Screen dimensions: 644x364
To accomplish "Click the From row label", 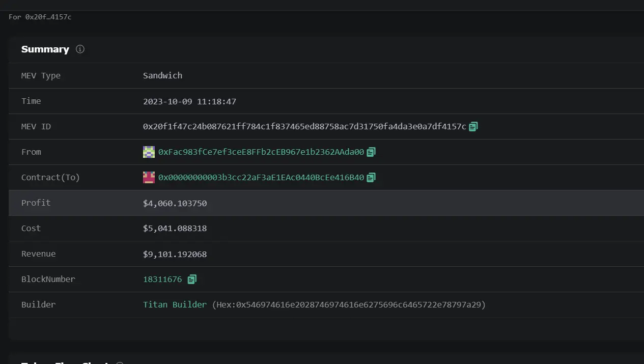I will coord(31,152).
